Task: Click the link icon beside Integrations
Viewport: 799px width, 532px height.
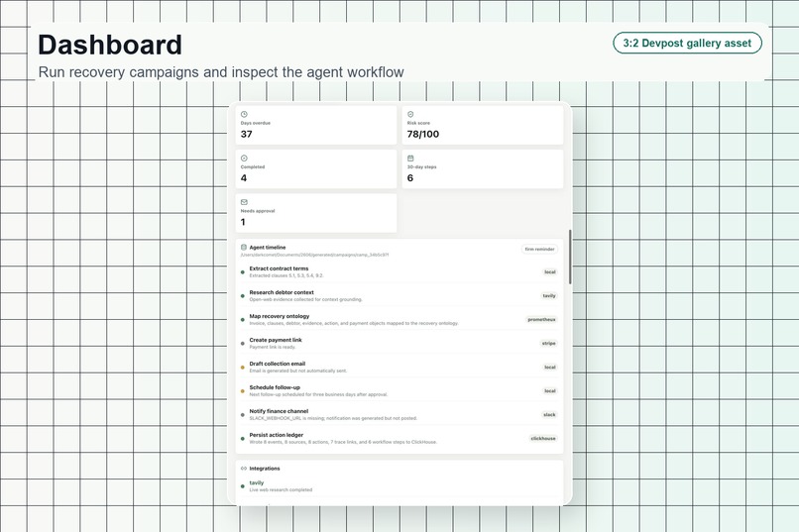Action: pyautogui.click(x=244, y=469)
